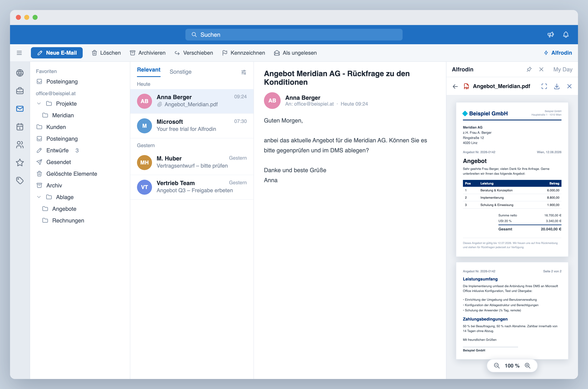Collapse the Projekte folder chevron
Image resolution: width=588 pixels, height=389 pixels.
(39, 104)
